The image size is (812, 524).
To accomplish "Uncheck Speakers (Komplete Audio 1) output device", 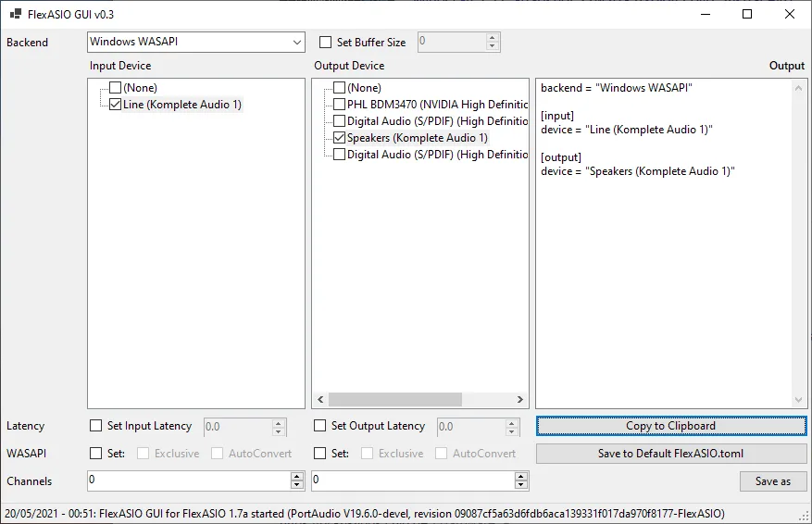I will (x=339, y=138).
